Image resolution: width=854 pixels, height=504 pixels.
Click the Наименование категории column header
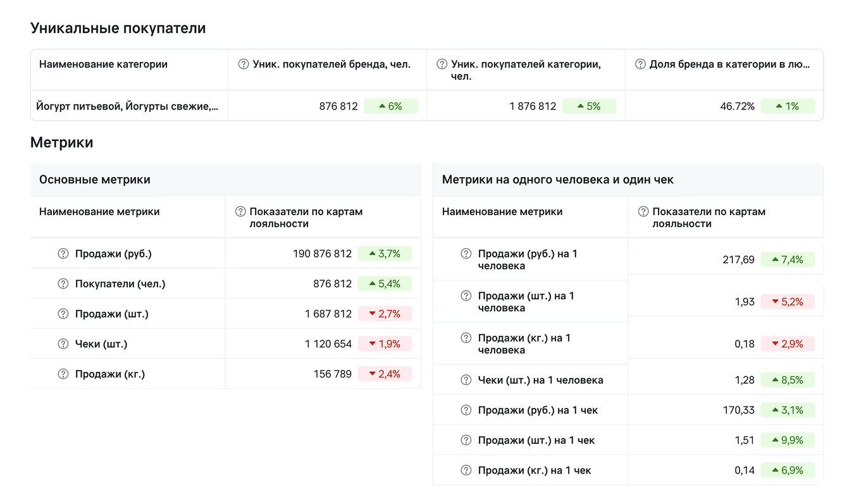103,65
